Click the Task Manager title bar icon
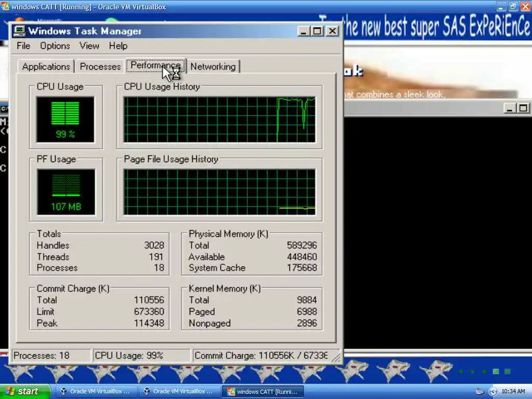This screenshot has width=532, height=399. tap(19, 31)
